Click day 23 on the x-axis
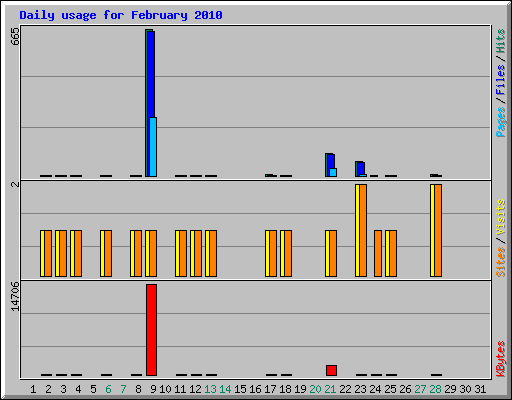 point(360,389)
